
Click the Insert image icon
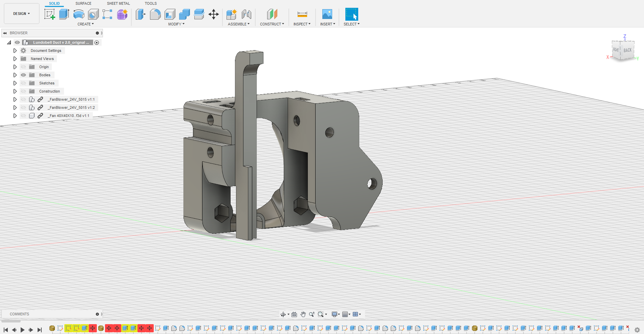coord(327,14)
